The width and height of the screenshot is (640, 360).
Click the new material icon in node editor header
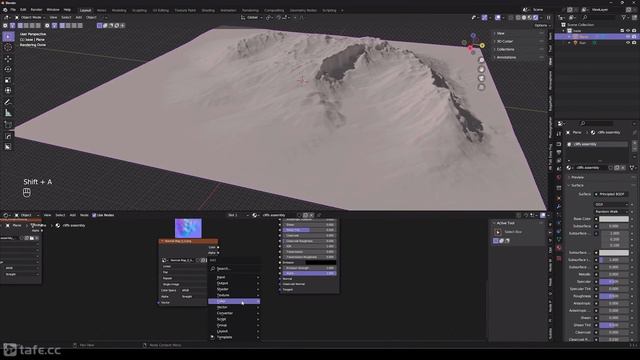(x=305, y=215)
